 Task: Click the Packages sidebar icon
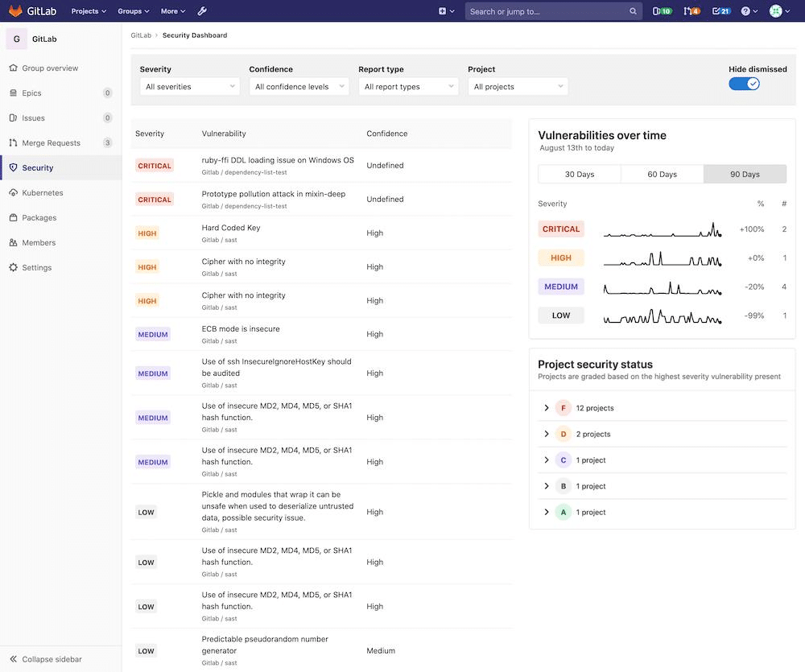pos(14,217)
